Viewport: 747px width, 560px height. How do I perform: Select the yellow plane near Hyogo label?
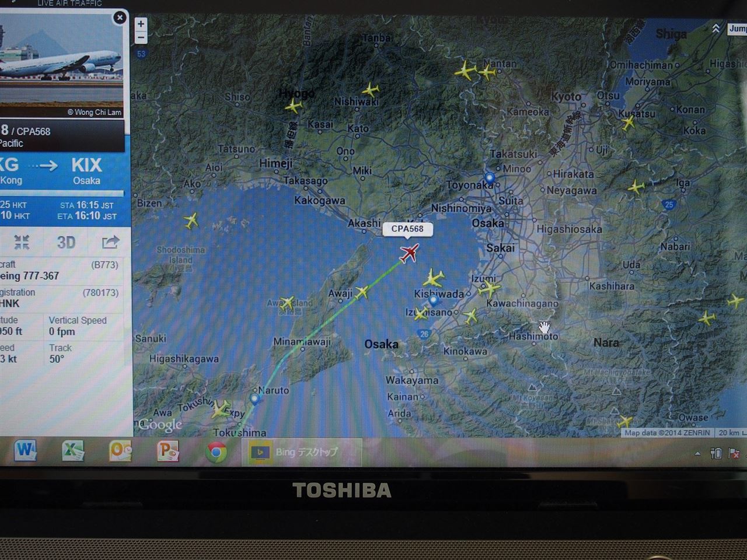pos(293,106)
